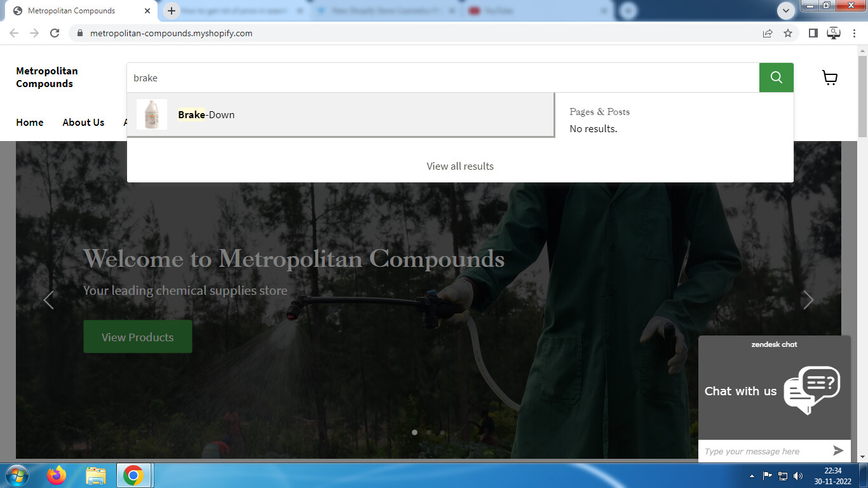
Task: Open the shopping cart
Action: click(x=830, y=78)
